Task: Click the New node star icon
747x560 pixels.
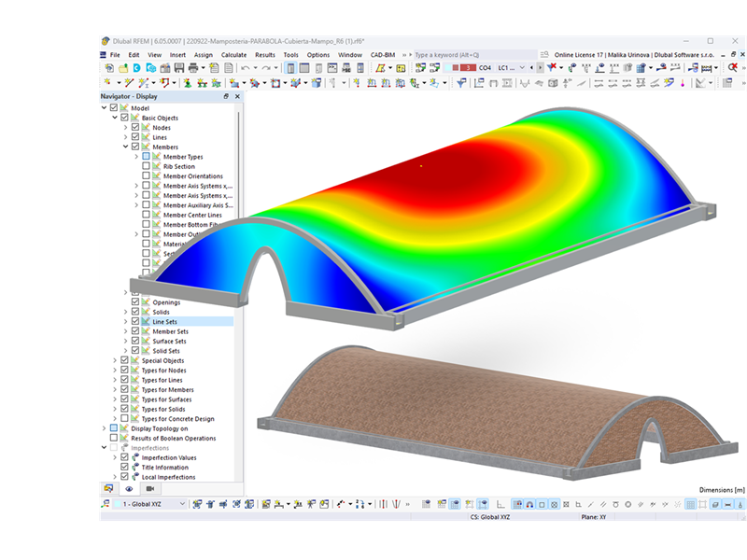Action: (x=108, y=83)
